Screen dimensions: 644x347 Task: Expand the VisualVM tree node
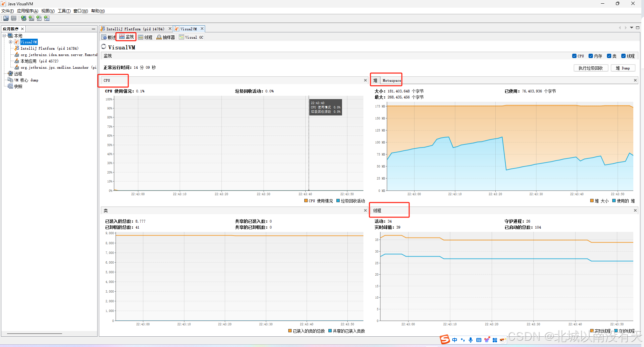point(11,42)
